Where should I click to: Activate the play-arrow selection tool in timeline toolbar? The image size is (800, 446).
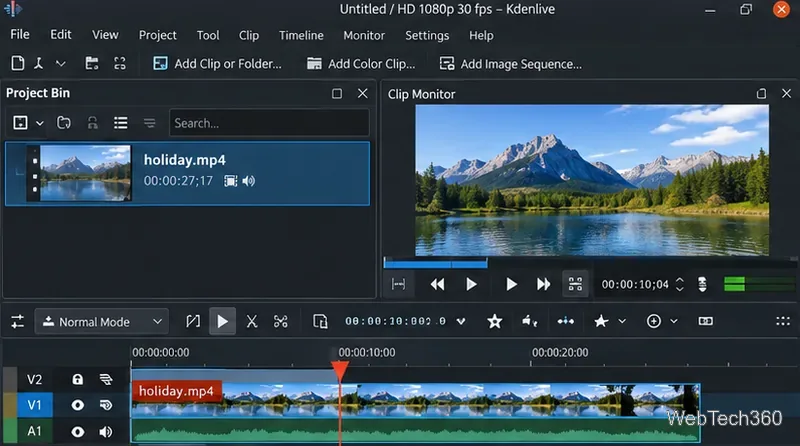tap(222, 321)
